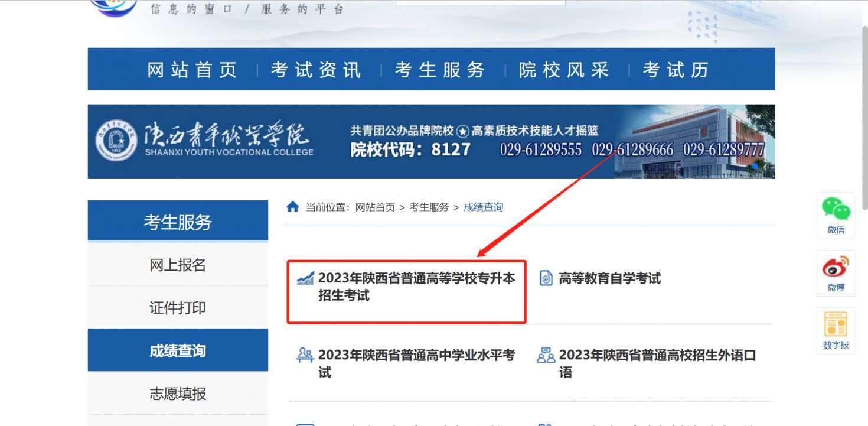The height and width of the screenshot is (426, 868).
Task: Go to 网站首页 in navigation bar
Action: pyautogui.click(x=192, y=70)
